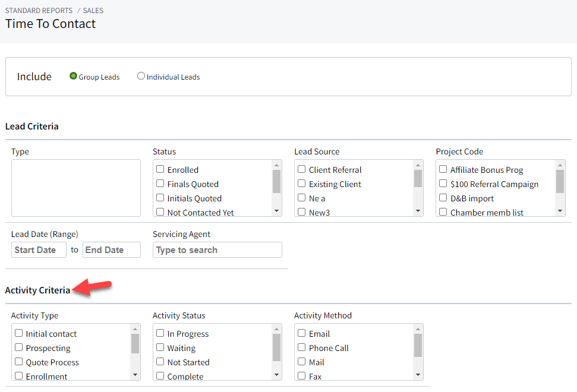Check the D&B import project code
The width and height of the screenshot is (577, 392).
tap(442, 198)
